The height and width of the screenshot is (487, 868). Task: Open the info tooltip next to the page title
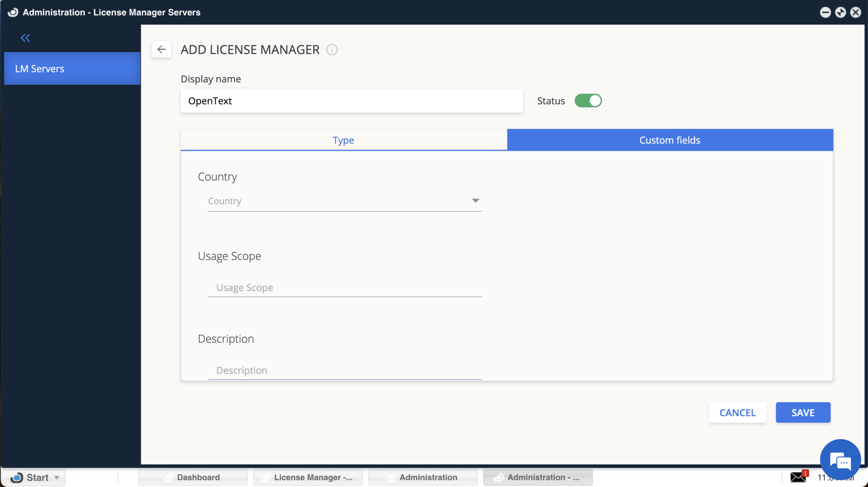(x=332, y=50)
